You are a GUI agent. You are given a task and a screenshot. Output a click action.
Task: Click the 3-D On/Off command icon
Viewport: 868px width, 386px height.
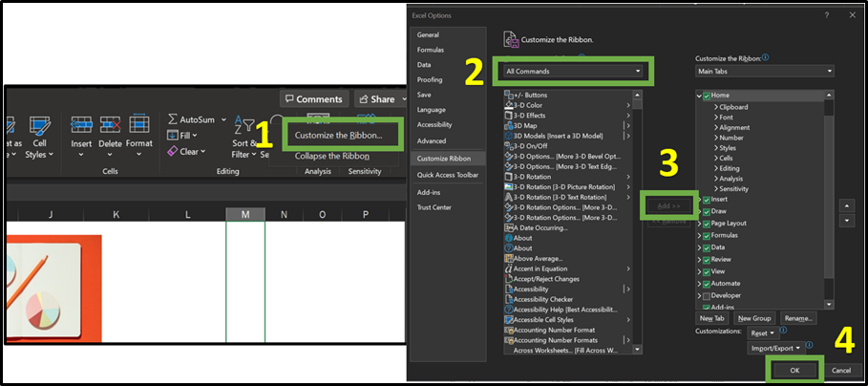(509, 145)
